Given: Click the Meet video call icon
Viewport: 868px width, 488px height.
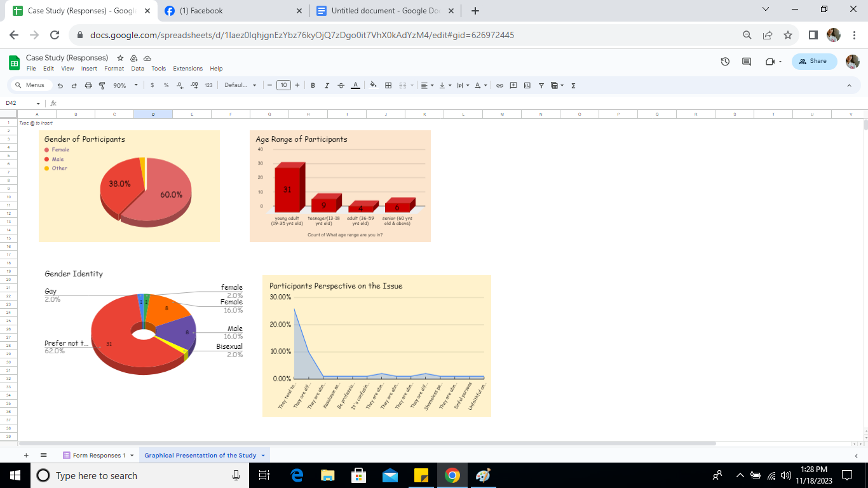Looking at the screenshot, I should coord(773,62).
